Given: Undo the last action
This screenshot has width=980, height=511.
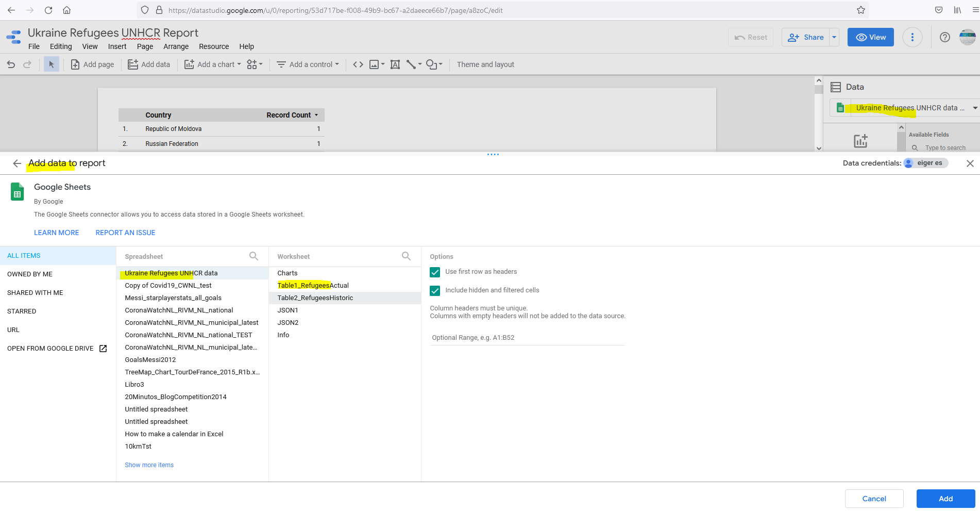Looking at the screenshot, I should click(x=11, y=64).
